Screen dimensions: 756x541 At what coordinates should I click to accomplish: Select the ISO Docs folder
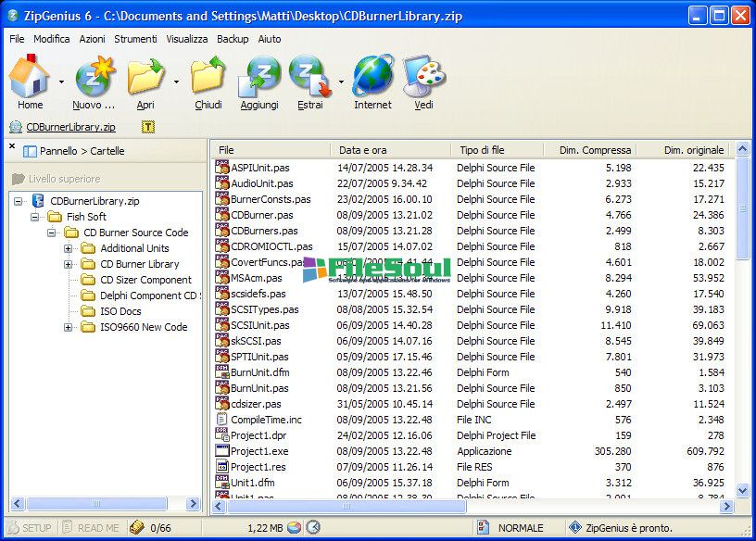coord(120,311)
